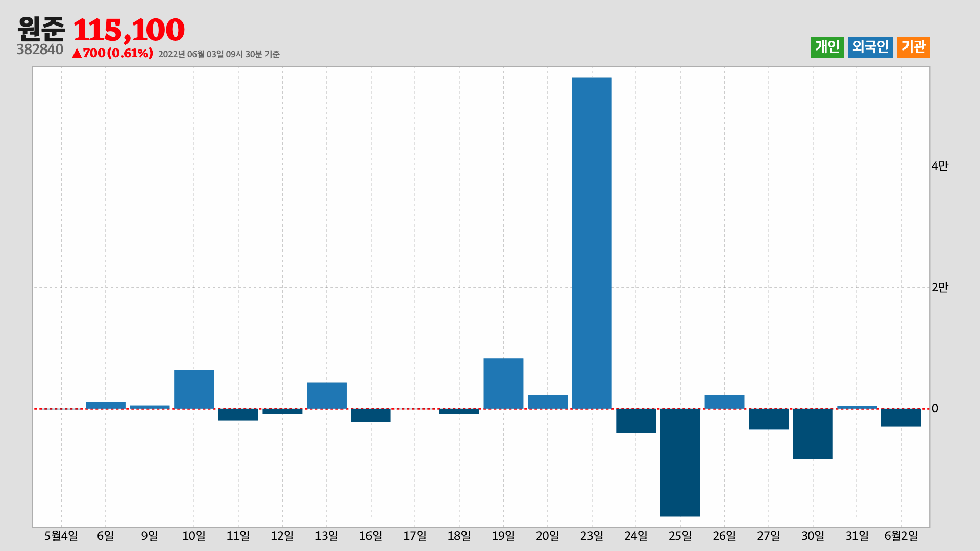Select the orange 기관 legend label
Screen dimensions: 980x551
coord(914,47)
